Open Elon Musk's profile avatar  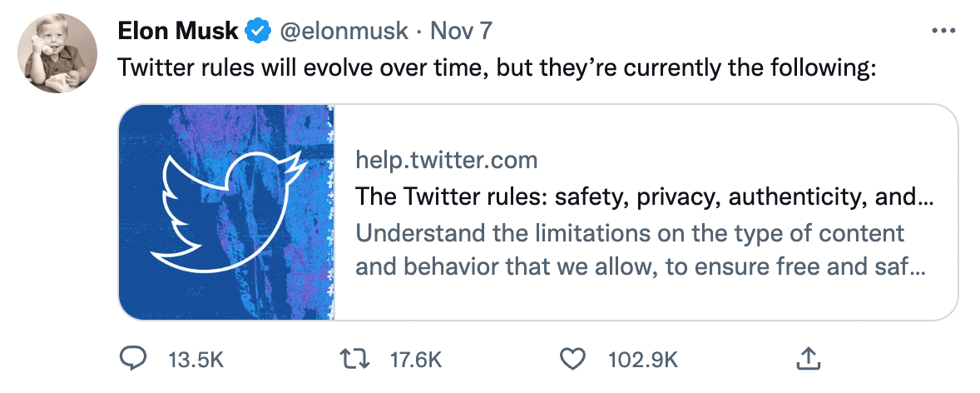click(x=54, y=54)
